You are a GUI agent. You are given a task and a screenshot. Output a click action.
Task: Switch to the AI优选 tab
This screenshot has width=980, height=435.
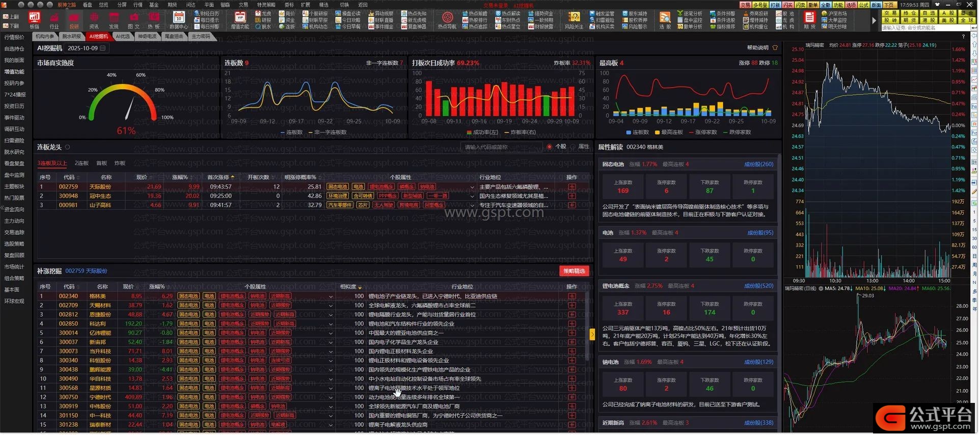122,37
